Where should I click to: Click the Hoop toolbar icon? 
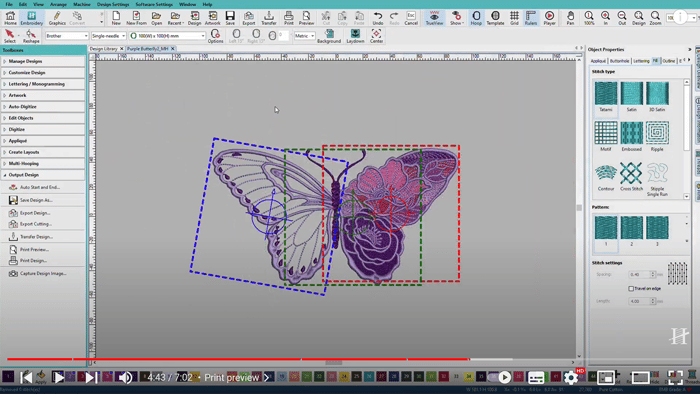click(x=476, y=18)
